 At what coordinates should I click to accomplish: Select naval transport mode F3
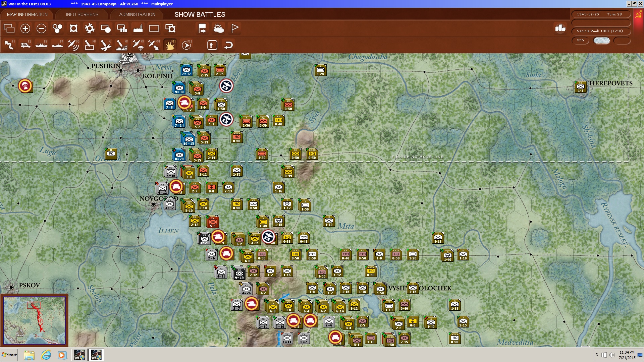point(41,45)
